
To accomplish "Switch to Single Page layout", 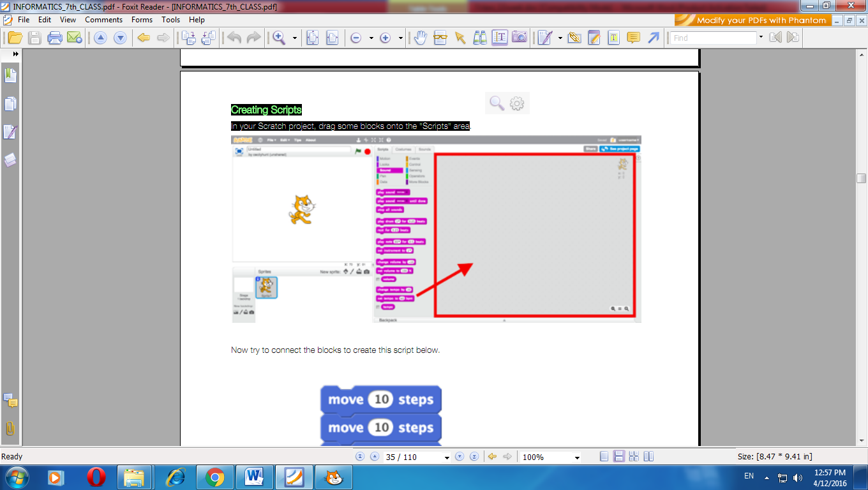I will coord(604,457).
